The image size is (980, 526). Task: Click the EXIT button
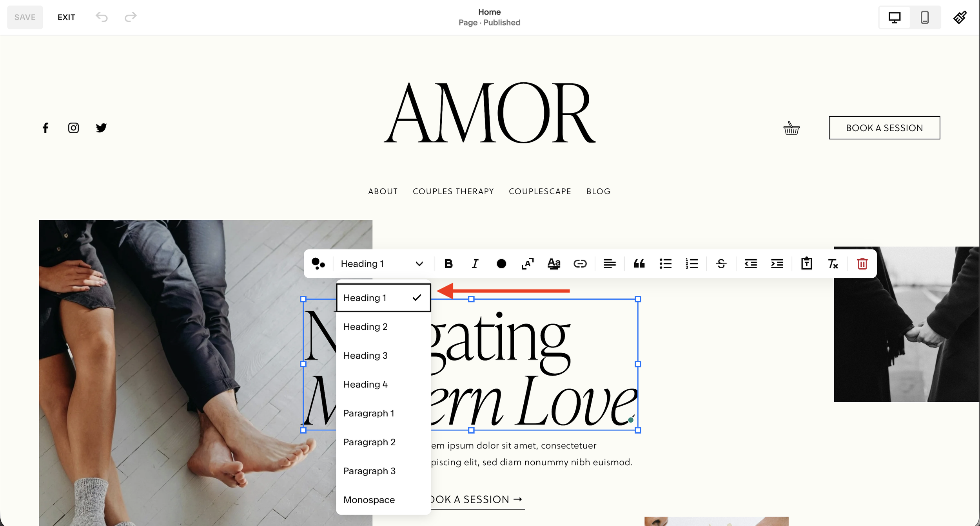click(66, 17)
